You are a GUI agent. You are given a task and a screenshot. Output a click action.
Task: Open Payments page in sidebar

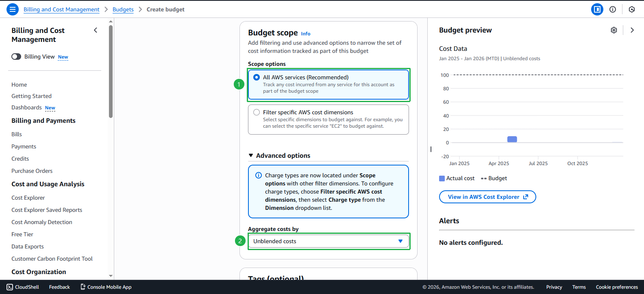24,146
